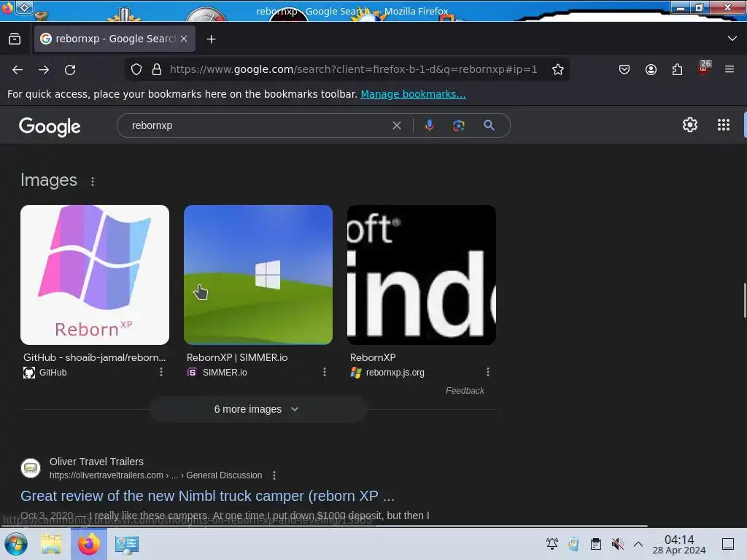The image size is (747, 560).
Task: Bookmark this page with the star
Action: [558, 69]
